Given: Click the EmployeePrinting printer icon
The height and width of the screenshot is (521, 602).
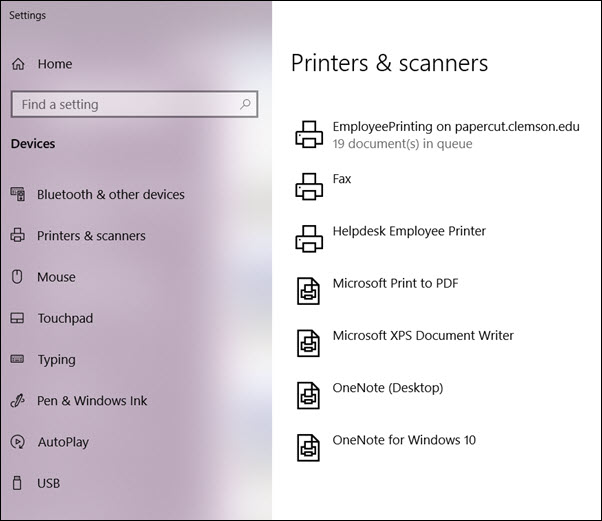Looking at the screenshot, I should pos(309,134).
